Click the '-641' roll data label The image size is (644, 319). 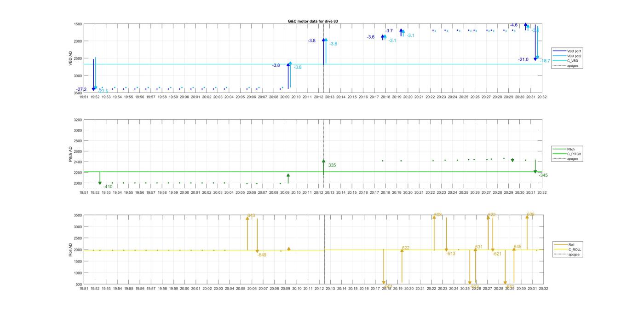point(510,286)
